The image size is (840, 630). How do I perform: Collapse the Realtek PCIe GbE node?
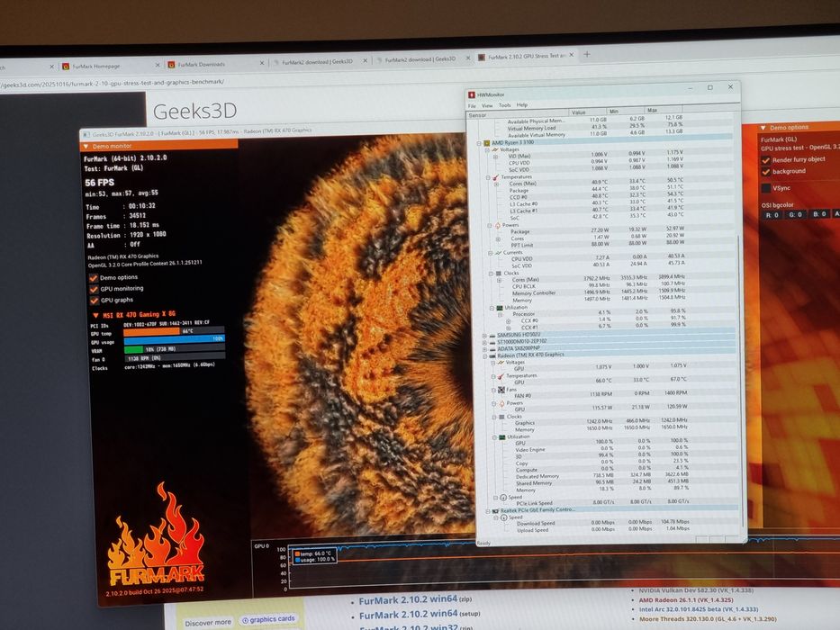(488, 511)
